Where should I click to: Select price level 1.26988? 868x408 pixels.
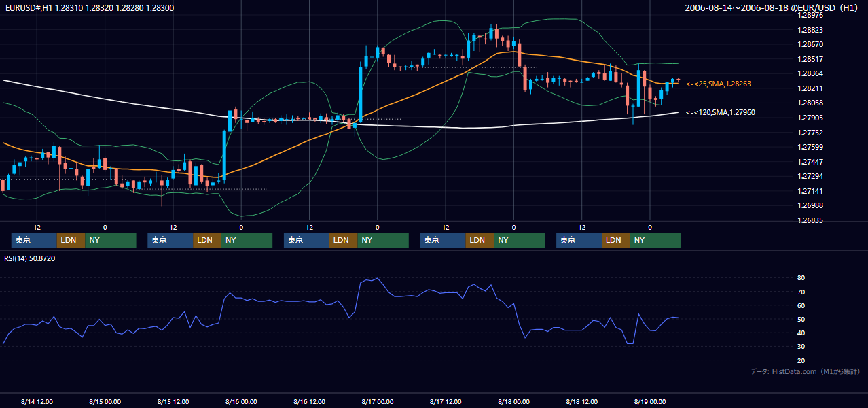(x=810, y=205)
